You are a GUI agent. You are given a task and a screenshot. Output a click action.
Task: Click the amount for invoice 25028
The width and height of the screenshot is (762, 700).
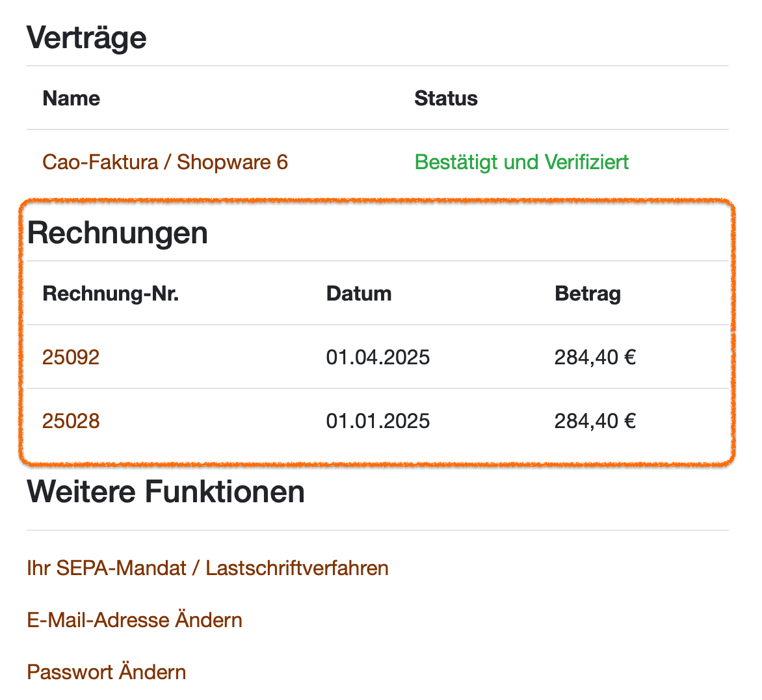click(x=595, y=421)
